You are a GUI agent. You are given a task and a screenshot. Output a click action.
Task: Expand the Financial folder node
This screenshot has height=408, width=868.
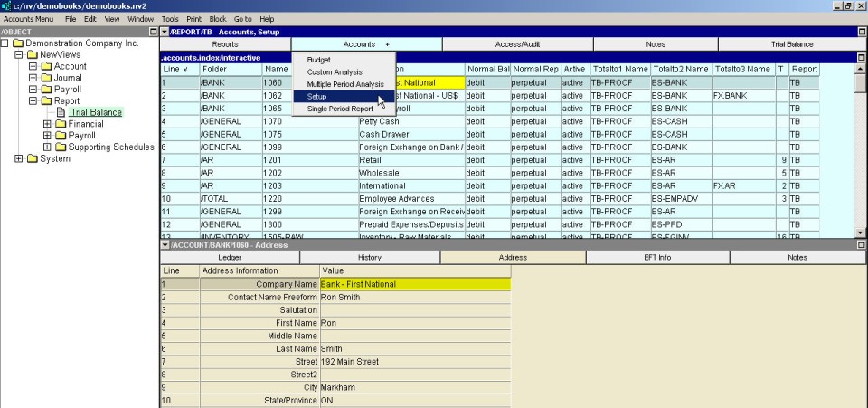pyautogui.click(x=48, y=125)
